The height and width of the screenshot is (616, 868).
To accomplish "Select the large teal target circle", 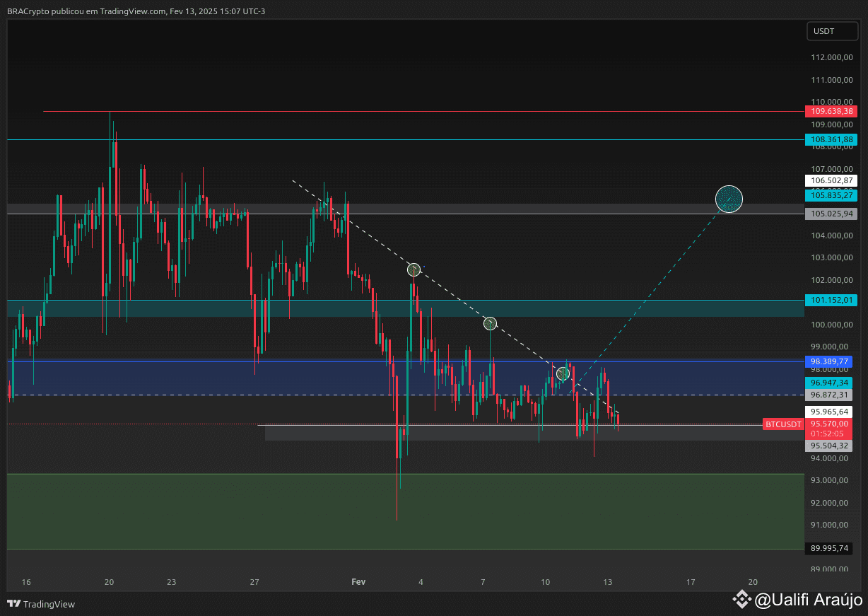I will [x=729, y=199].
